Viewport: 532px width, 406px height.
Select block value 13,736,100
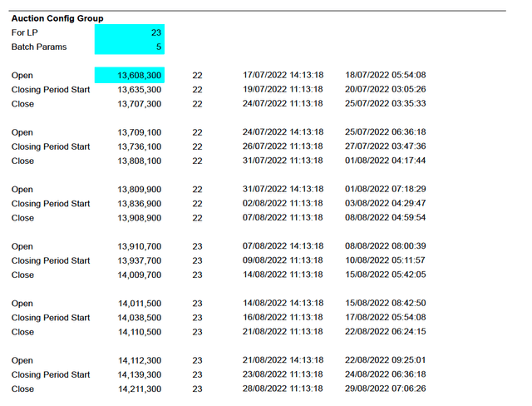140,146
